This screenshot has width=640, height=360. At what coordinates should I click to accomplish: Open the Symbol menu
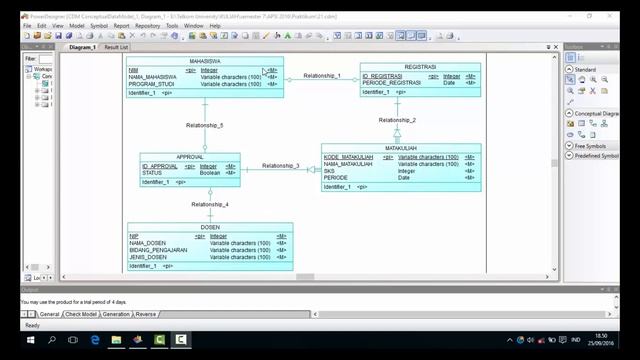pos(99,26)
